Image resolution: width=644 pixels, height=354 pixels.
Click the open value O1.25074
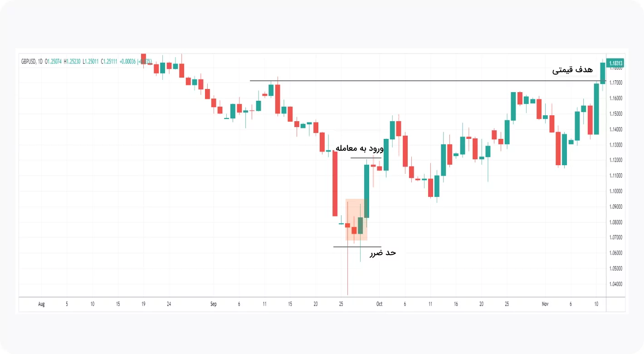coord(53,61)
